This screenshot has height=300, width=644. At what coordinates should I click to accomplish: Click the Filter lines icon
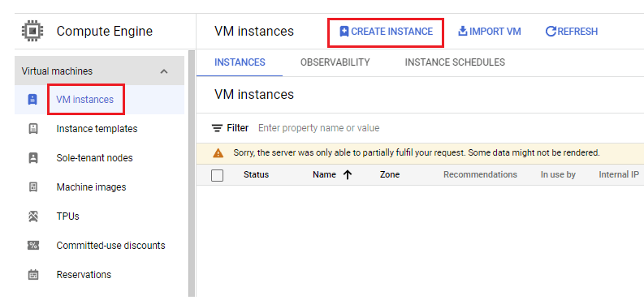pyautogui.click(x=217, y=128)
